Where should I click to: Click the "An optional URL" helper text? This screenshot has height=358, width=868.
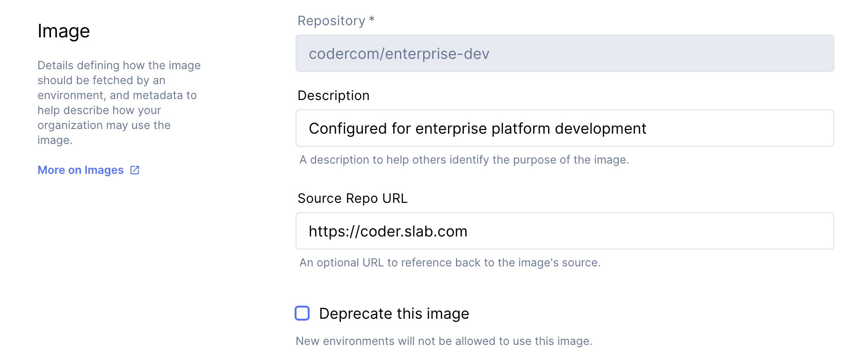coord(450,263)
